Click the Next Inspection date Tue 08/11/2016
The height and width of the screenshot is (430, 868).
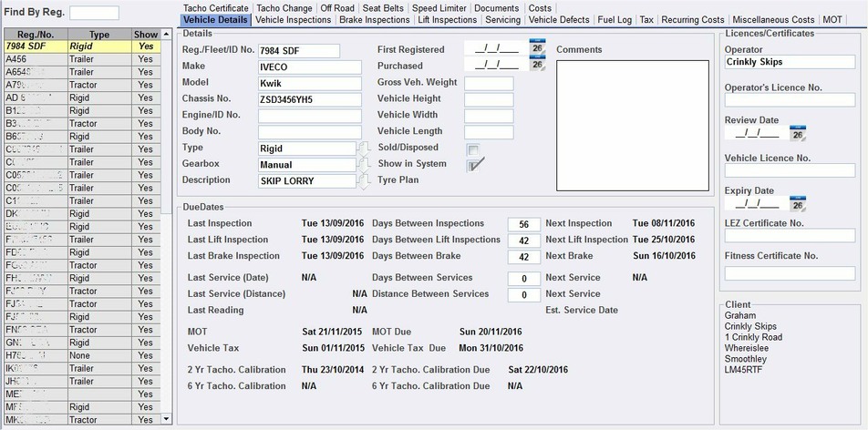point(664,223)
